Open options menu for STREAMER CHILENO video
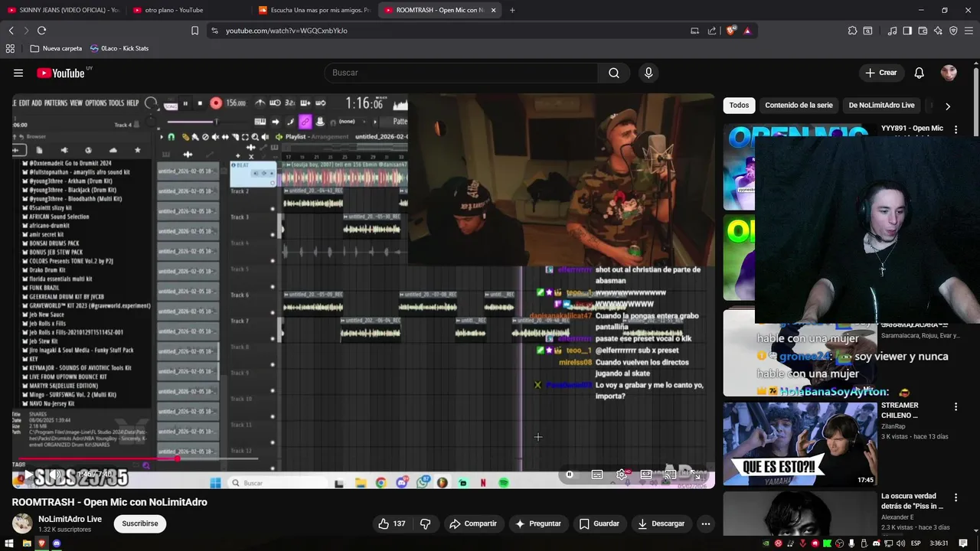Viewport: 980px width, 551px height. (955, 406)
